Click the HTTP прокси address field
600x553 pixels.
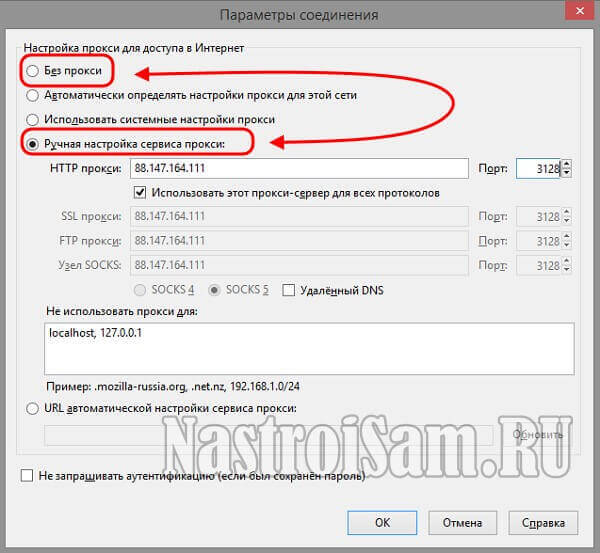point(299,169)
